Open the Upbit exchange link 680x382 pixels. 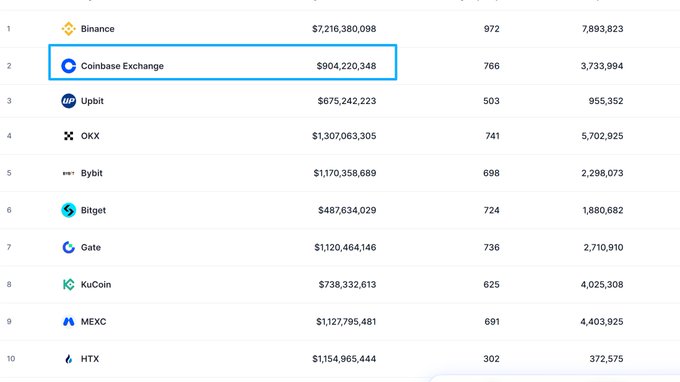click(x=92, y=101)
